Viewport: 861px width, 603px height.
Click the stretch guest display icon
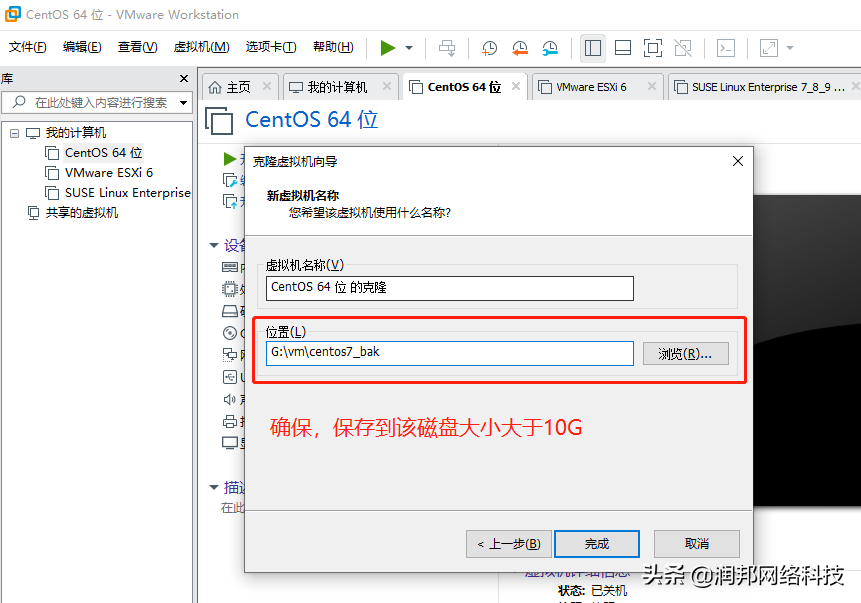[x=769, y=48]
